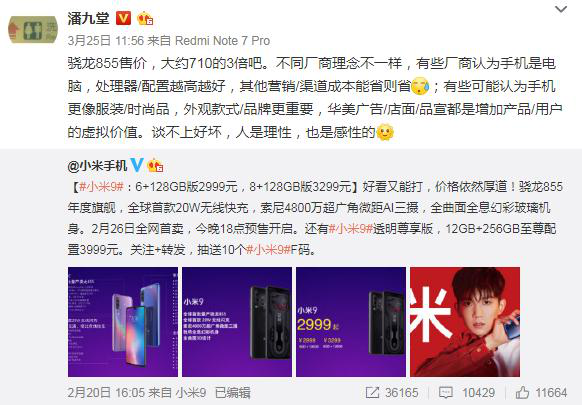Open comments icon showing 10429
This screenshot has width=582, height=405.
(x=445, y=392)
